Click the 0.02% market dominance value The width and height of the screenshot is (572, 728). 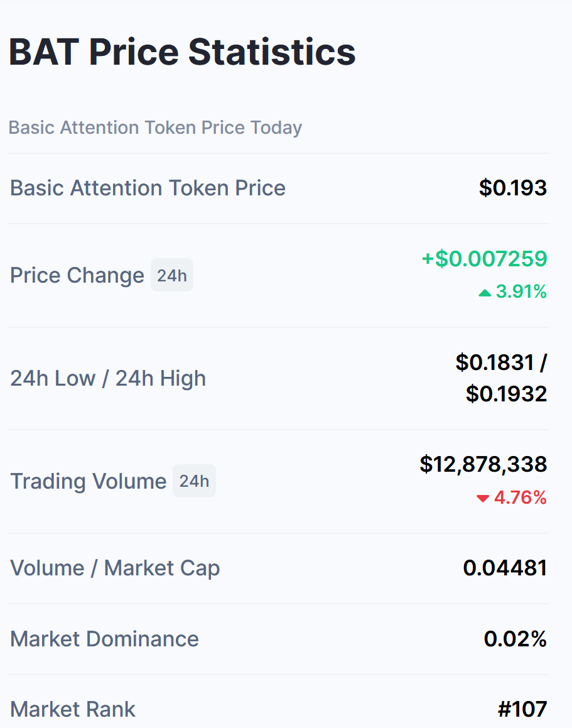[515, 639]
